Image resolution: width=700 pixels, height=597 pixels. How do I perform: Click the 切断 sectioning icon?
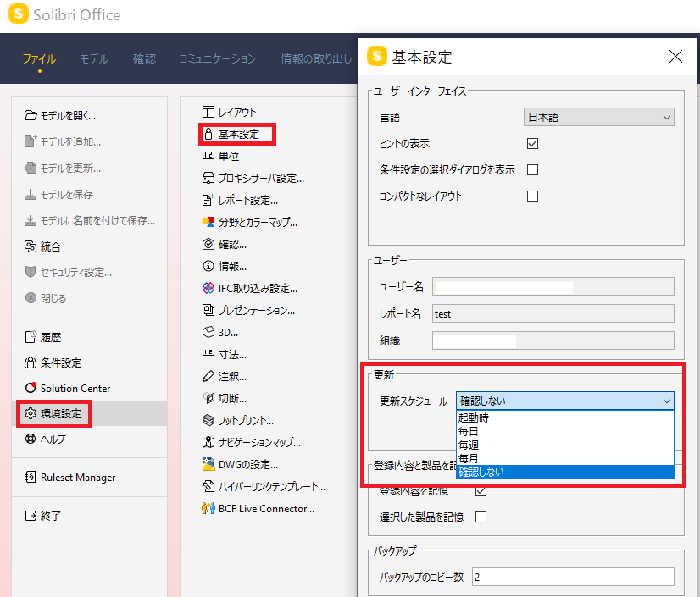(208, 398)
